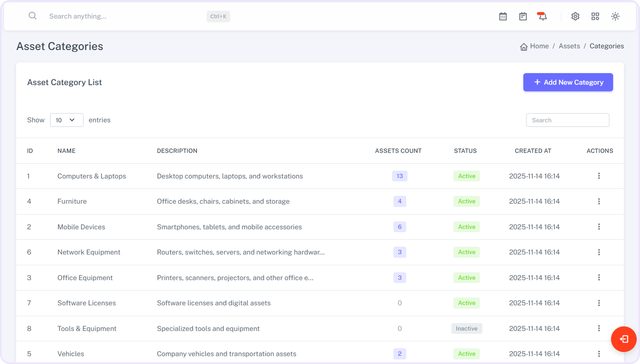This screenshot has height=364, width=640.
Task: Click the Inactive status badge
Action: (x=466, y=328)
